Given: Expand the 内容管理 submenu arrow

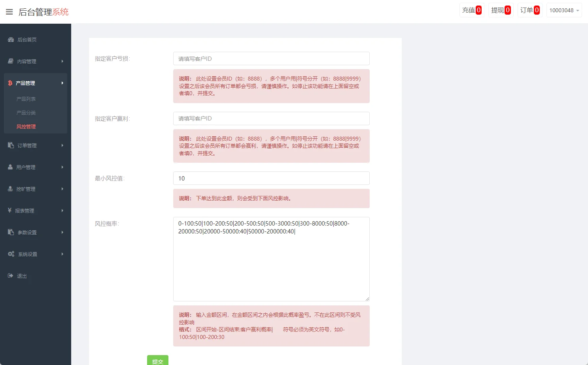Looking at the screenshot, I should coord(62,61).
